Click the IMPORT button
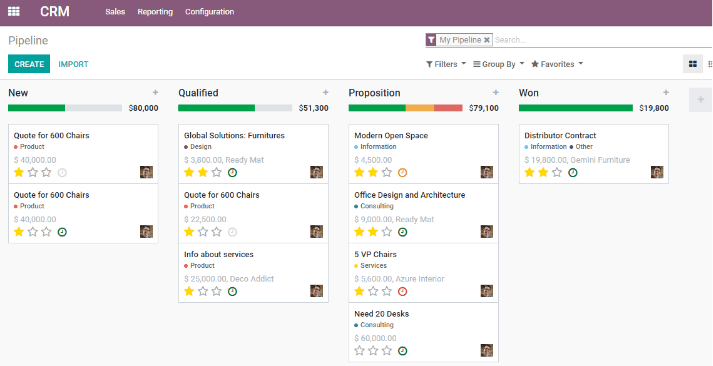This screenshot has height=366, width=713. point(73,64)
